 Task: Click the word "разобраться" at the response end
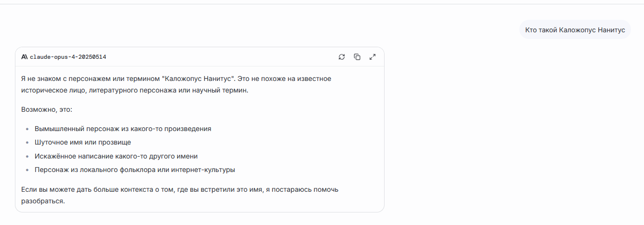(x=42, y=201)
